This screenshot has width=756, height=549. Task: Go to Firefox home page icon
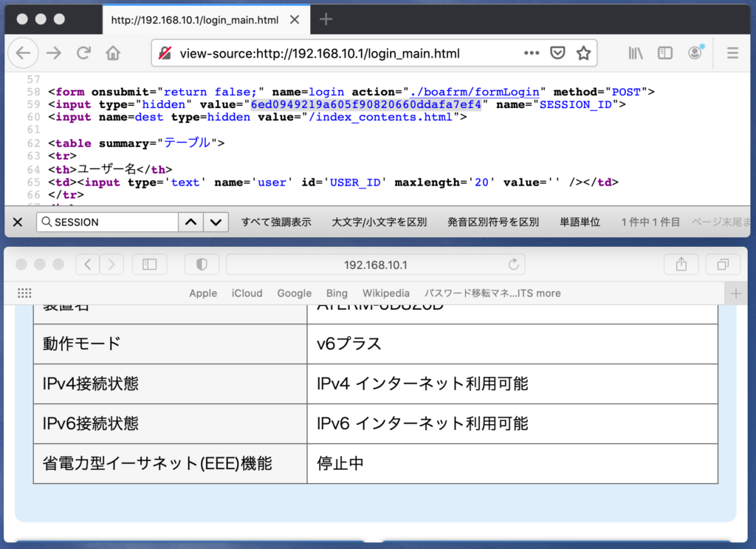click(113, 53)
